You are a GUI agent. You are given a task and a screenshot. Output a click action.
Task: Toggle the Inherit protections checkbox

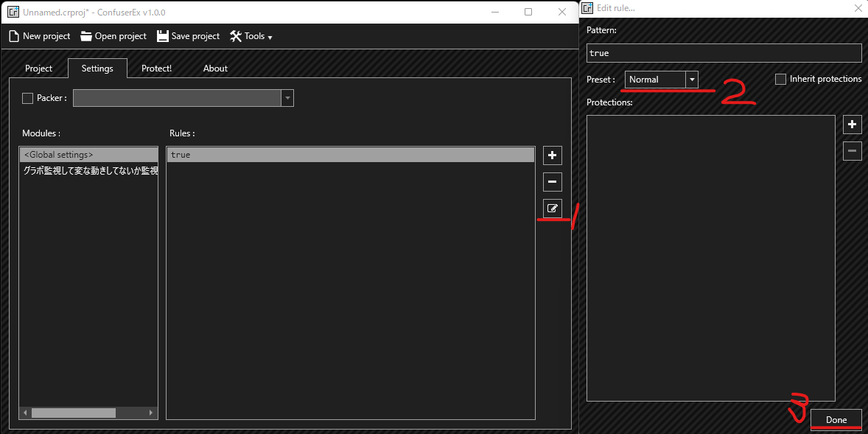(x=780, y=79)
